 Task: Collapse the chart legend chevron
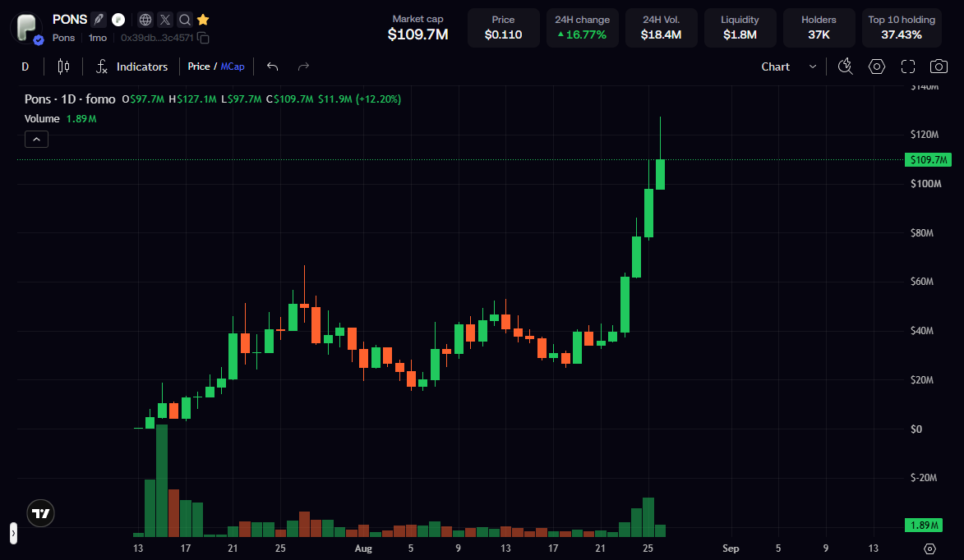click(36, 140)
